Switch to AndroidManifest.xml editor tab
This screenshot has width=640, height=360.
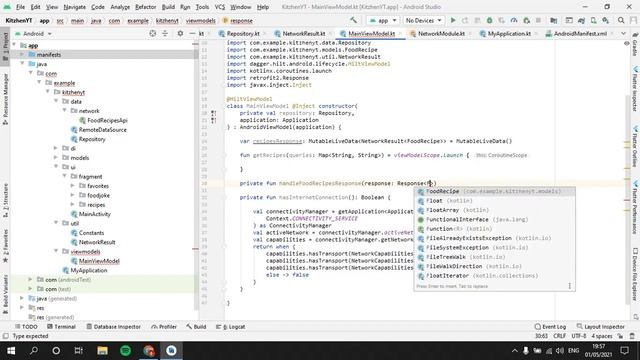click(x=580, y=33)
